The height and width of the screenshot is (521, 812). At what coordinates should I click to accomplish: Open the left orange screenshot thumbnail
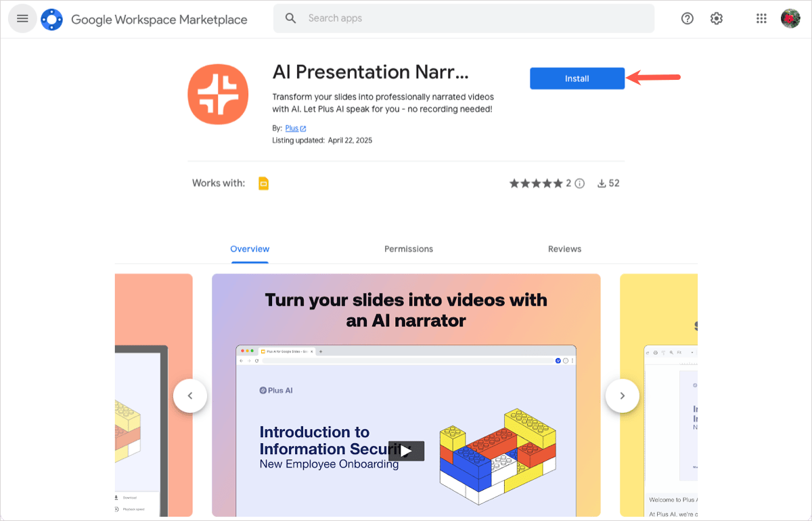tap(154, 395)
